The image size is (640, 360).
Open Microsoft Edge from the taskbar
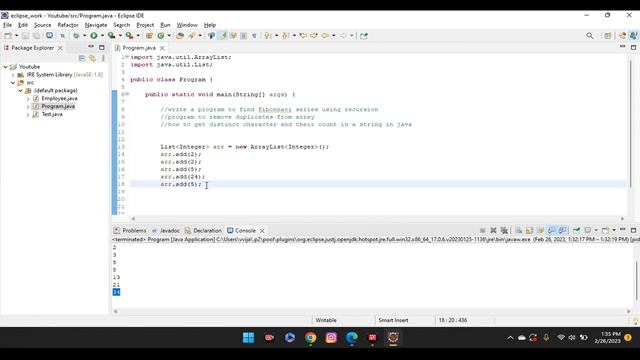(x=352, y=338)
